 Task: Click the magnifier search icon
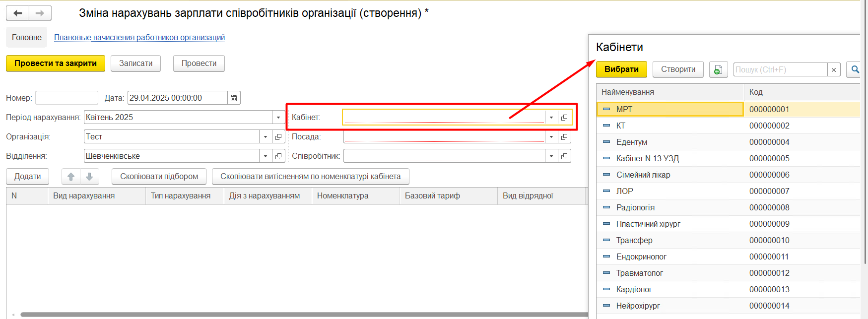pyautogui.click(x=855, y=70)
